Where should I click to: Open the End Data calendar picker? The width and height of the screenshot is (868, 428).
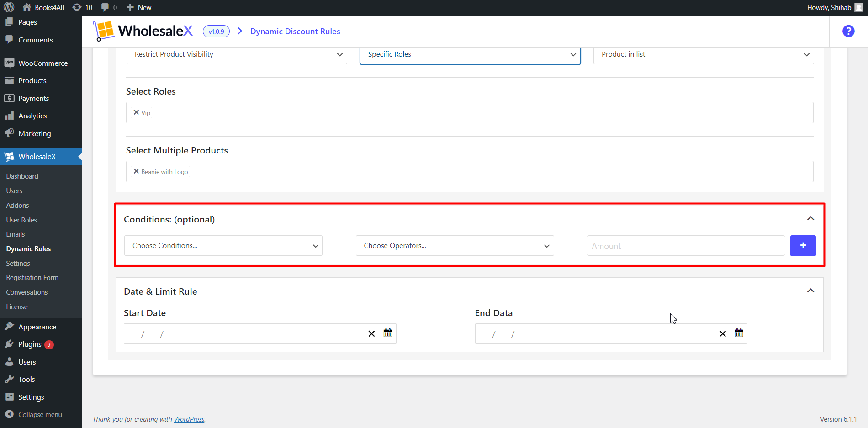739,333
